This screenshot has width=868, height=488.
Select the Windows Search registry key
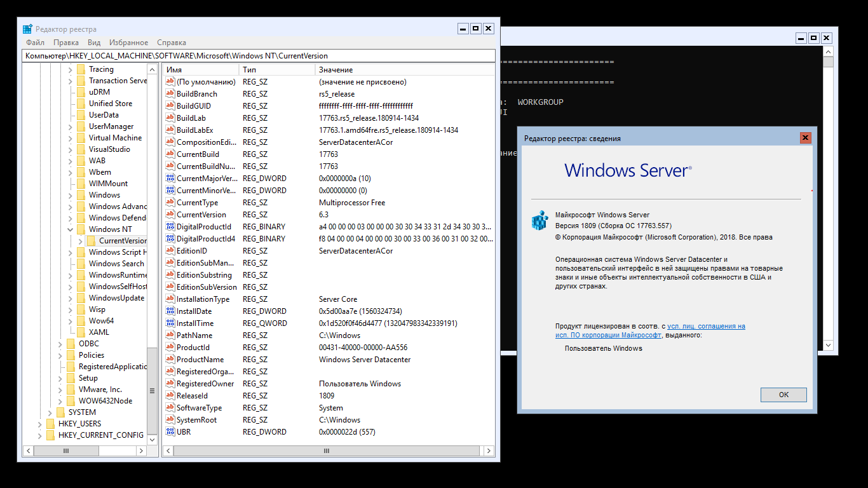click(116, 264)
